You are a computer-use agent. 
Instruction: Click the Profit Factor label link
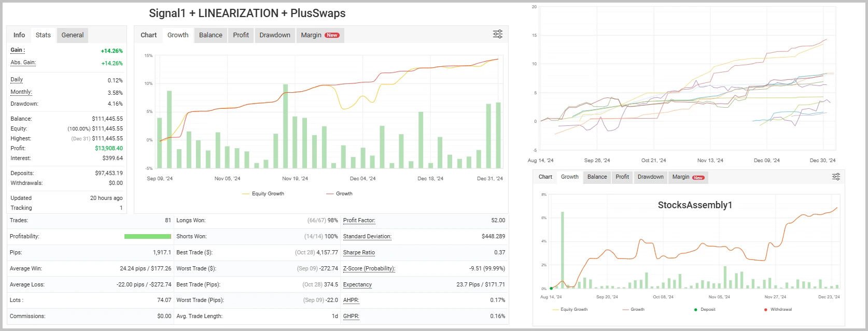[x=359, y=221]
